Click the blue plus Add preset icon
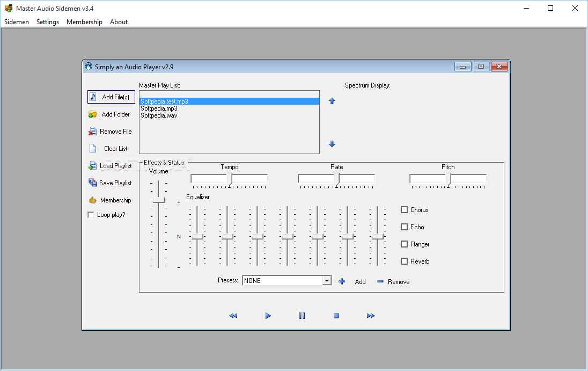Screen dimensions: 588x371 (x=342, y=281)
